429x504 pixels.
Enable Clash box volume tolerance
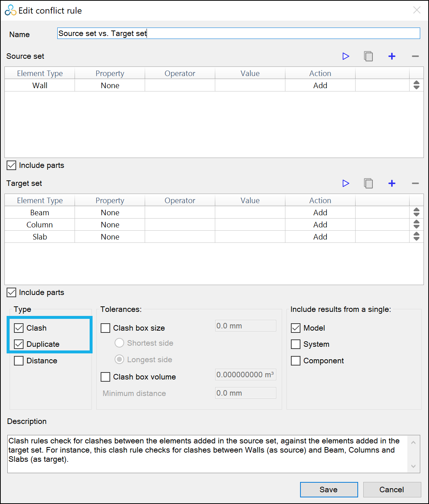click(105, 377)
